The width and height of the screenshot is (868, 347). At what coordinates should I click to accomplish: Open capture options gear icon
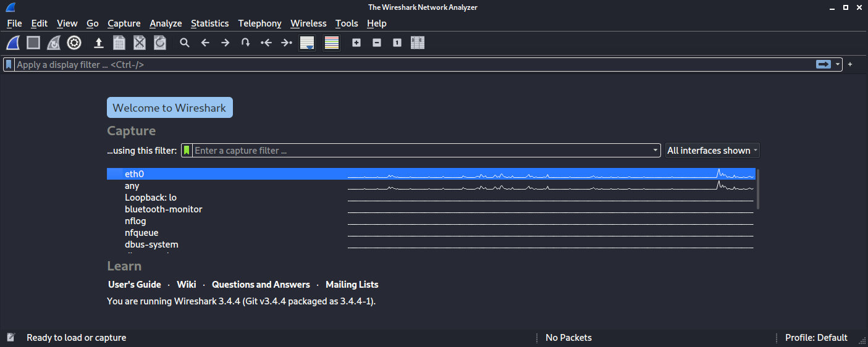pyautogui.click(x=74, y=43)
